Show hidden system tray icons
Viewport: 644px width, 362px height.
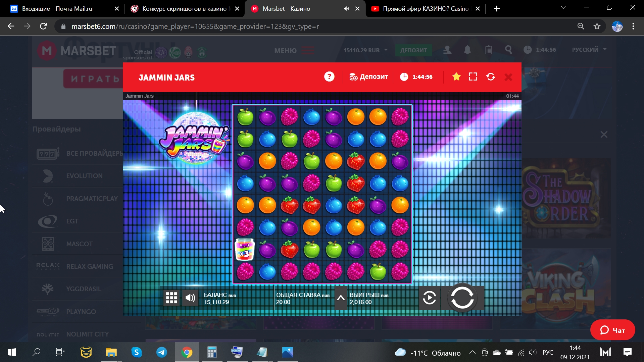click(472, 352)
